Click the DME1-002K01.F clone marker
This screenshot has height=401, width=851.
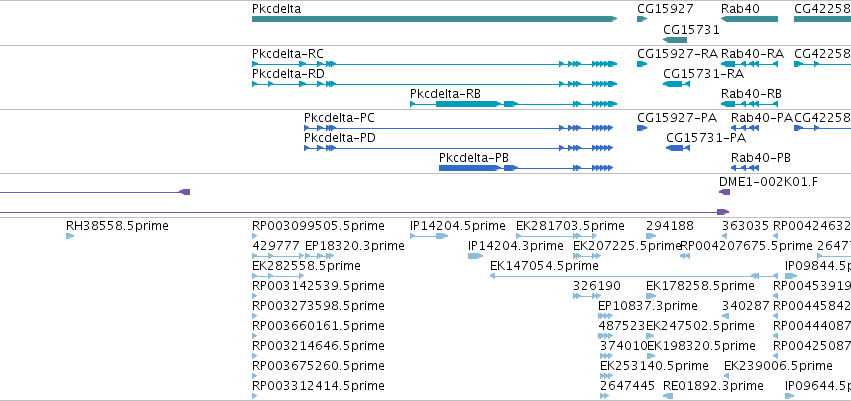tap(725, 192)
